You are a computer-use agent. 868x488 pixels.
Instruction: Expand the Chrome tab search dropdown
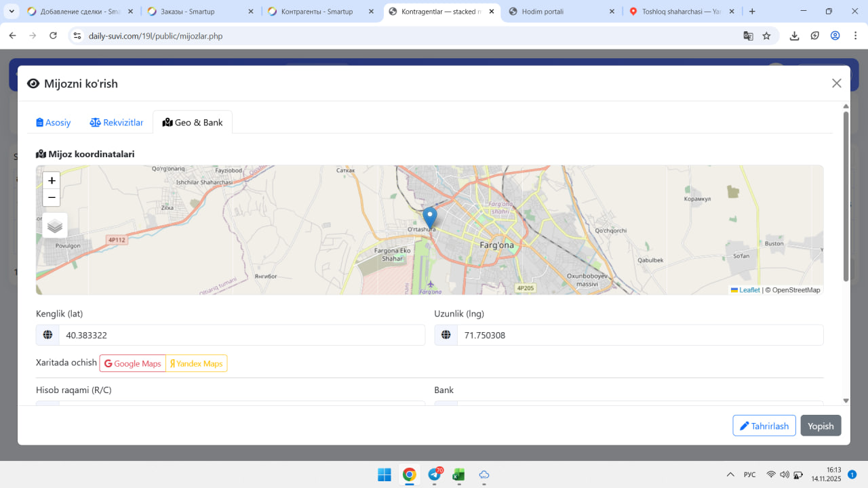(12, 12)
